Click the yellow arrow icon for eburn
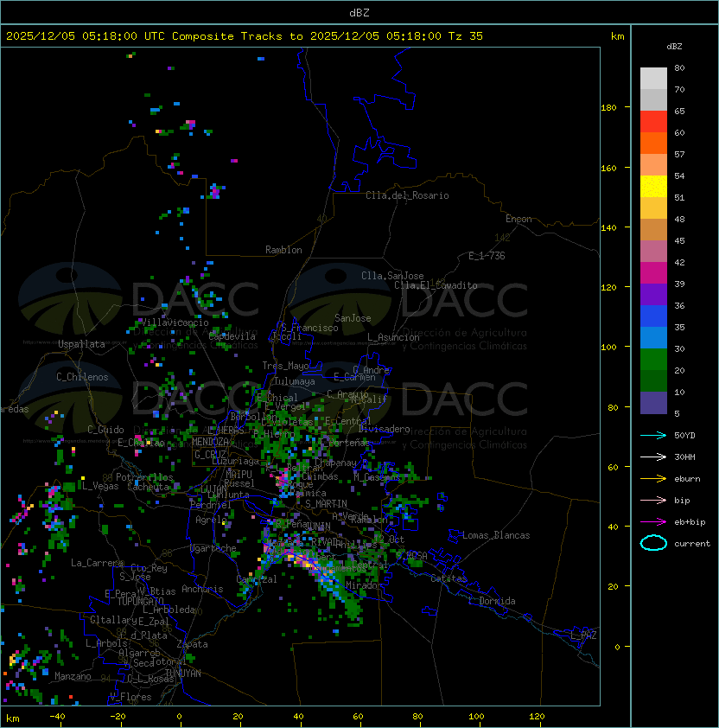The image size is (719, 728). coord(653,479)
